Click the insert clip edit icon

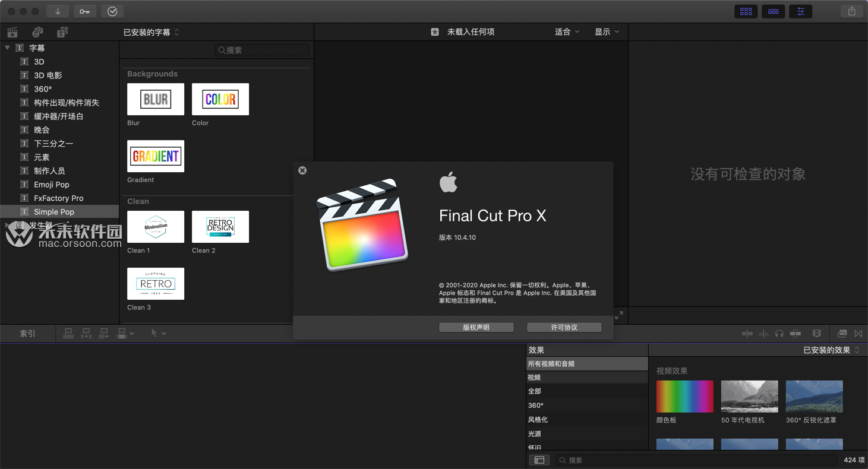[86, 334]
